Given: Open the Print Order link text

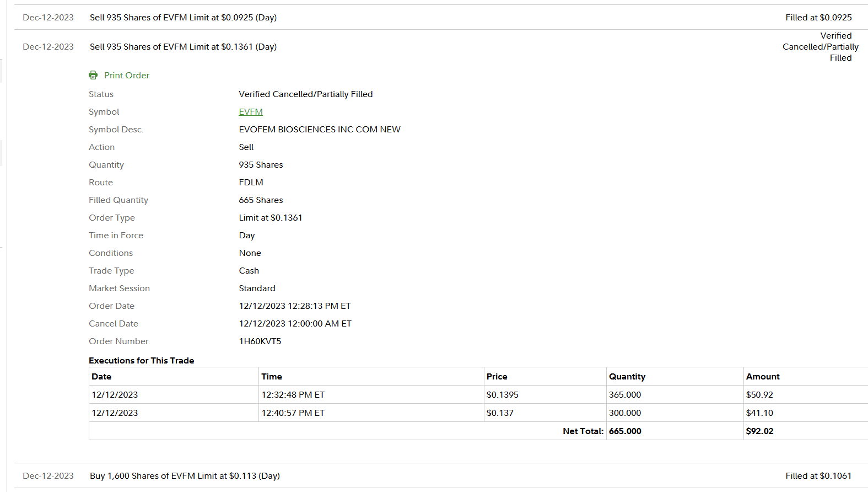Looking at the screenshot, I should 127,75.
